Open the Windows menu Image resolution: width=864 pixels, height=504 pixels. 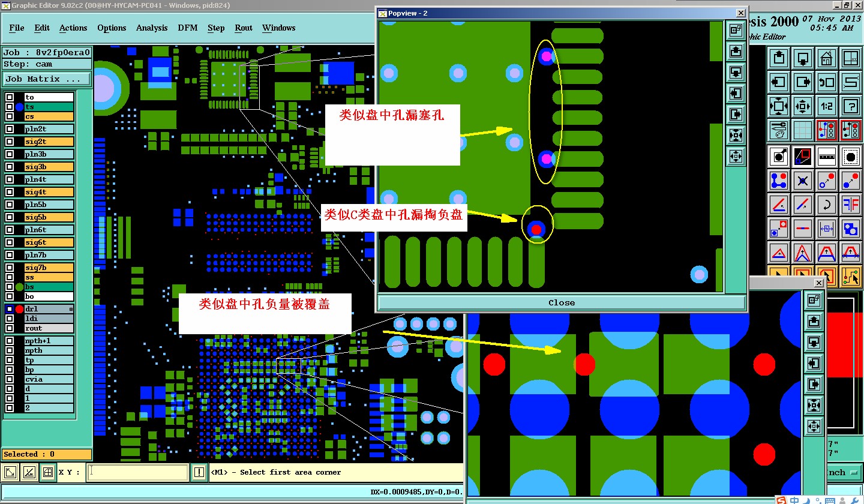coord(278,28)
